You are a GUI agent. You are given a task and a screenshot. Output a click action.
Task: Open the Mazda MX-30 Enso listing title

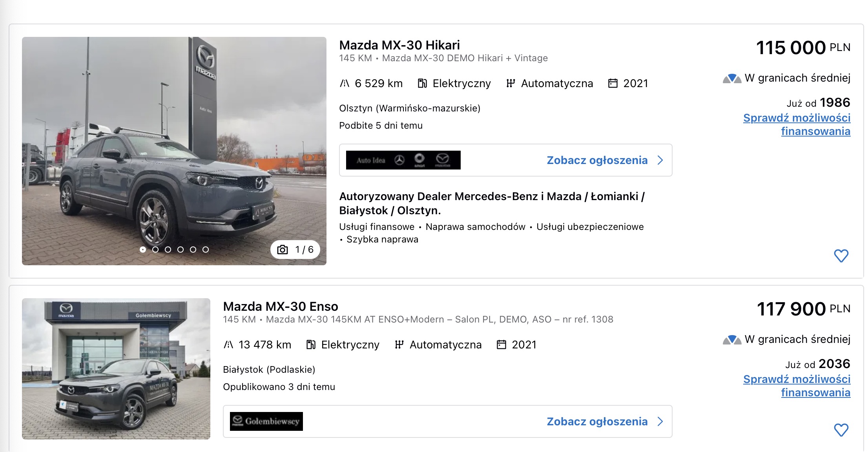[x=280, y=306]
